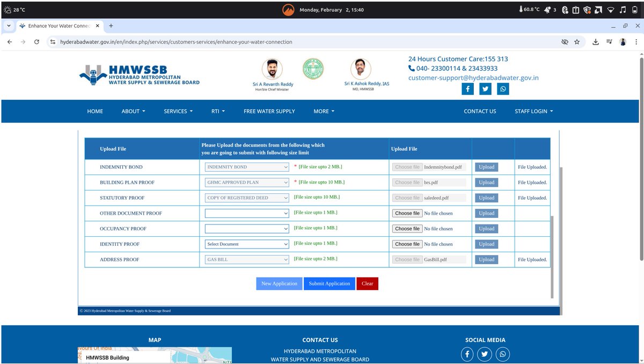
Task: Click the footer Facebook social icon
Action: tap(467, 354)
